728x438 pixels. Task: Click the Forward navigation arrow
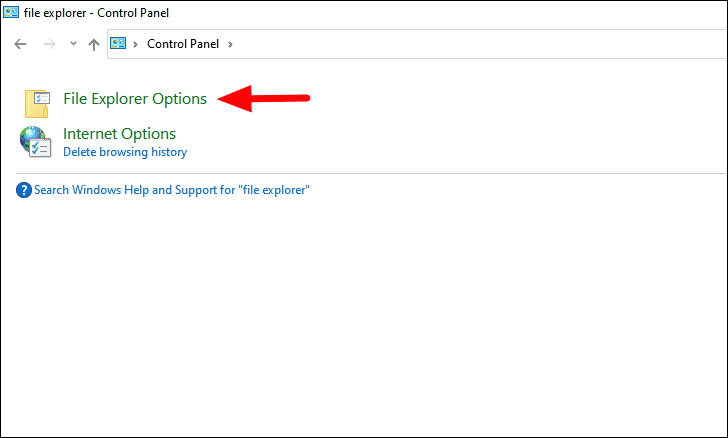click(x=49, y=44)
